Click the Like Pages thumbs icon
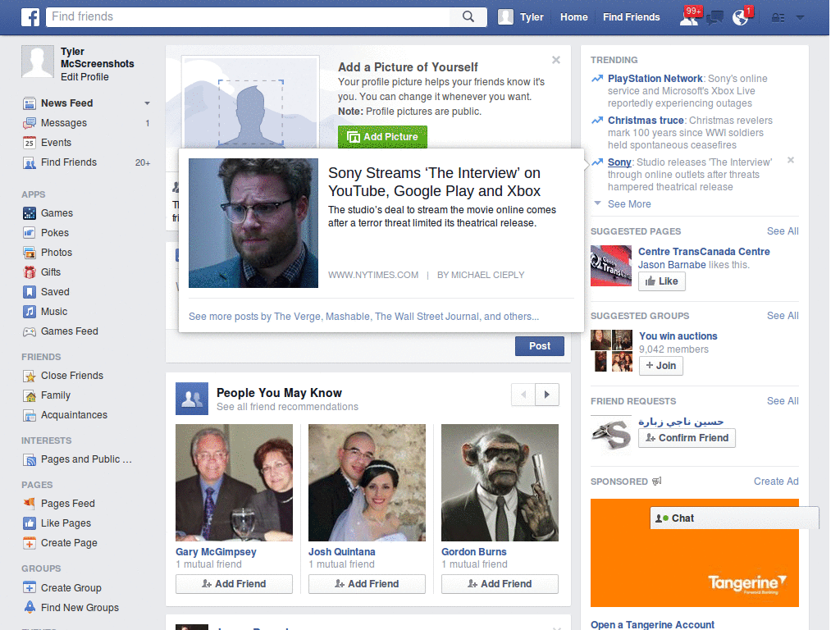The width and height of the screenshot is (840, 630). click(x=29, y=523)
